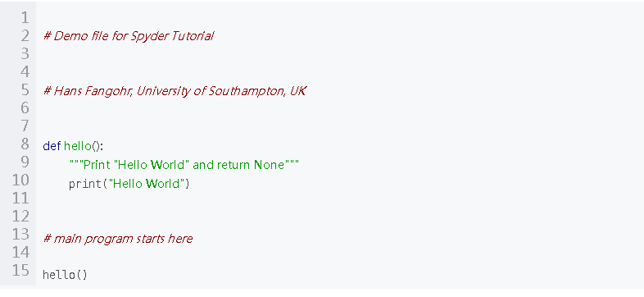This screenshot has height=297, width=644.
Task: Click the 'hello' function name in definition
Action: 78,146
